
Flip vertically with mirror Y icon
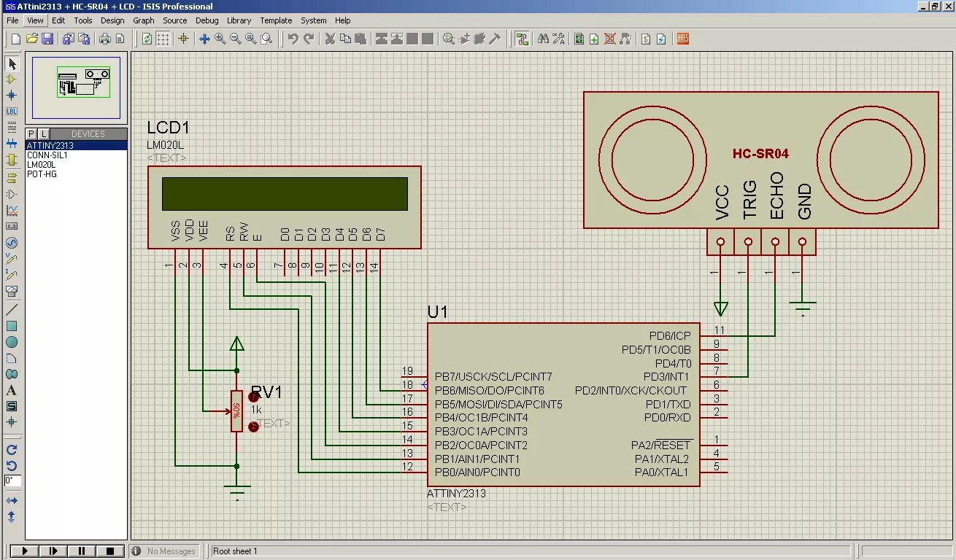click(12, 517)
